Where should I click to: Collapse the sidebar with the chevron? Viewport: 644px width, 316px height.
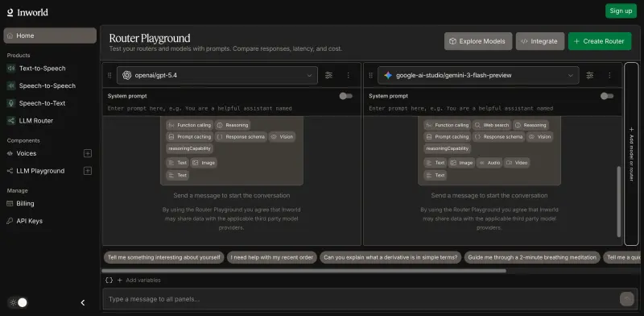click(x=83, y=303)
